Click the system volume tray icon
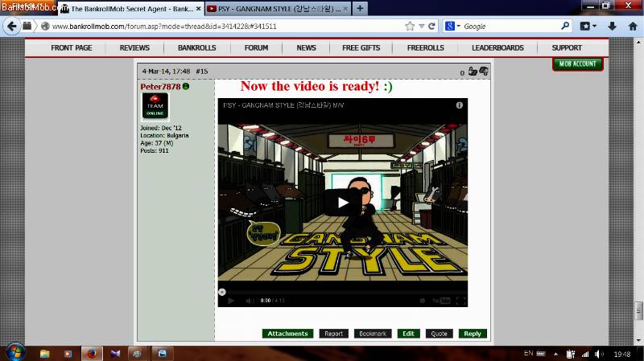Image resolution: width=644 pixels, height=361 pixels. tap(599, 354)
